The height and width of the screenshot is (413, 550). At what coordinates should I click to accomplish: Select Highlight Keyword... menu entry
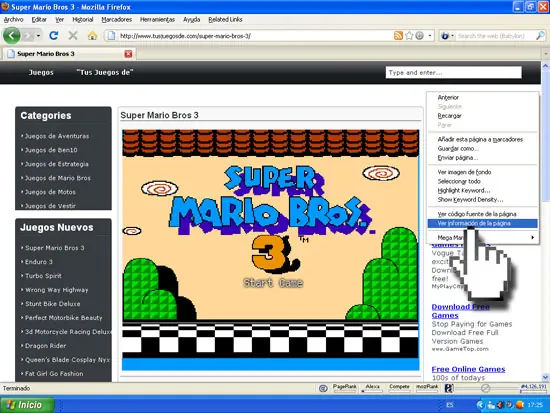[x=483, y=190]
